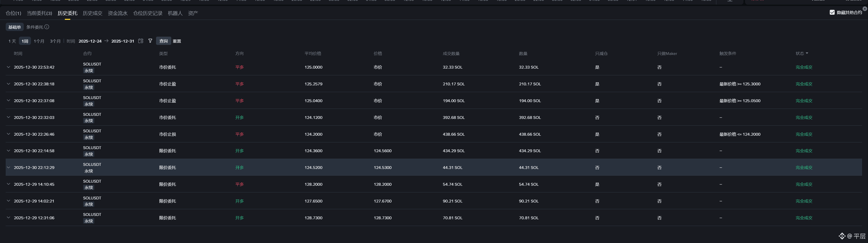
Task: Expand the 14:02:21 order row
Action: pyautogui.click(x=9, y=201)
